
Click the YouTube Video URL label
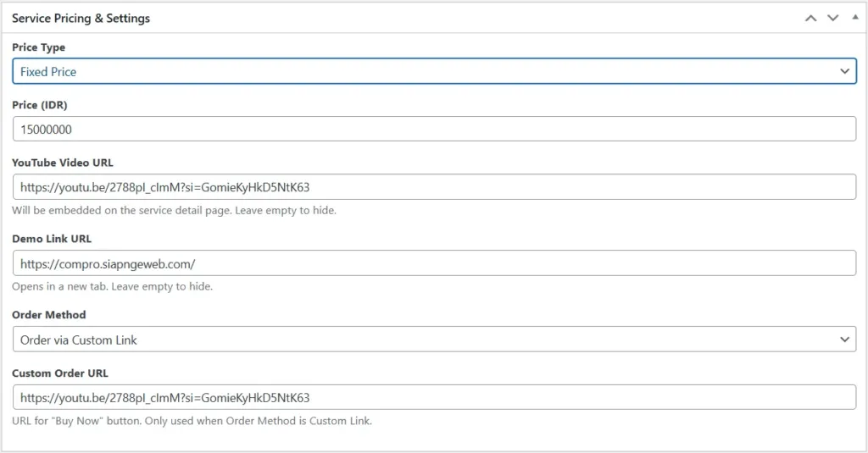(x=63, y=163)
